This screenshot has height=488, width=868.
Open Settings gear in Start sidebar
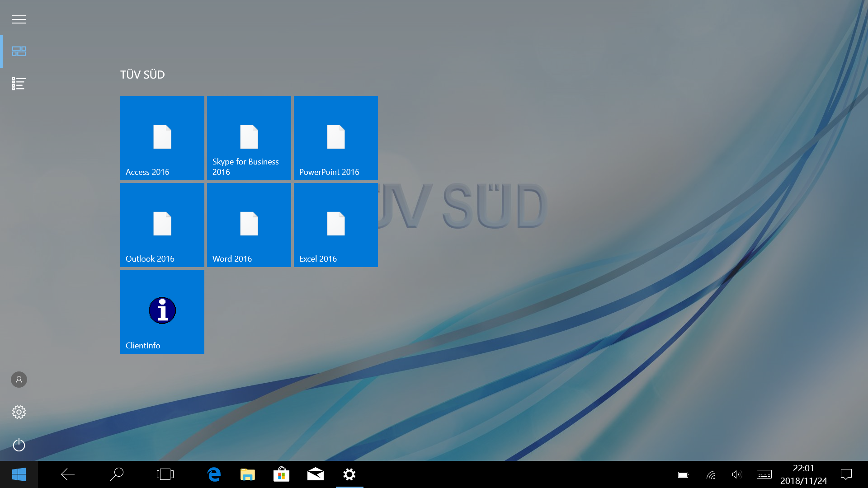tap(19, 412)
